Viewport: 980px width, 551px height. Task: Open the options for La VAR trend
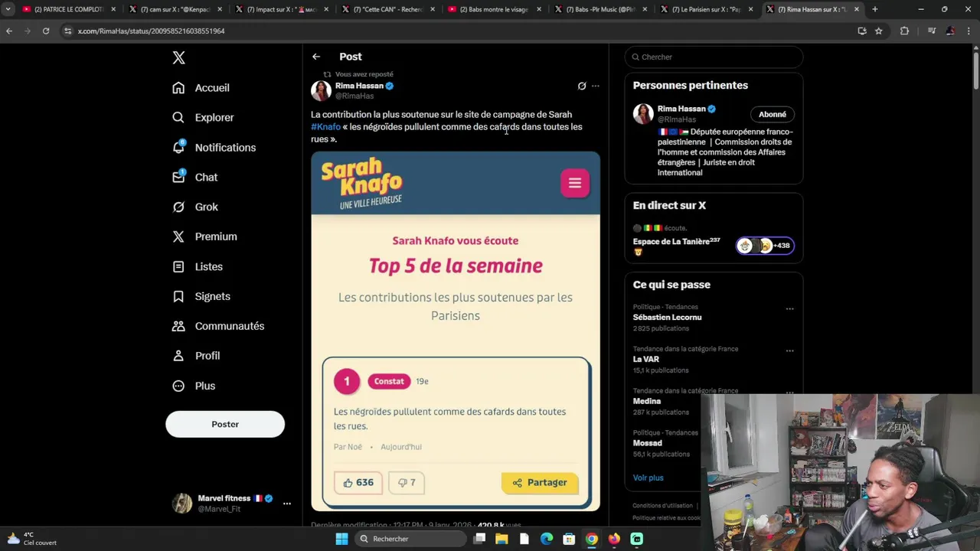(x=789, y=351)
